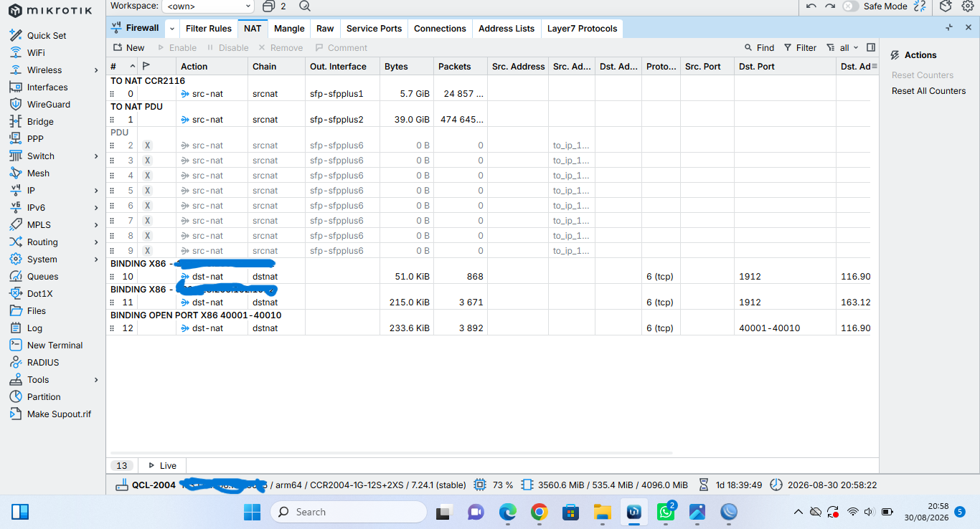
Task: Open the Workspace dropdown
Action: pos(208,6)
